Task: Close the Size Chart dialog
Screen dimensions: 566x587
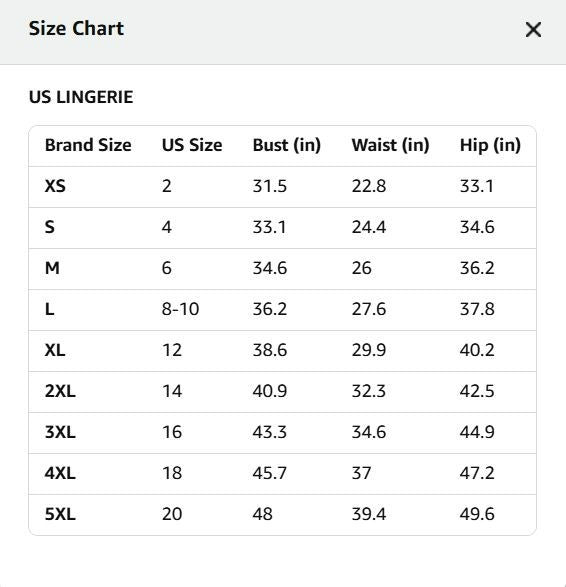Action: (x=533, y=30)
